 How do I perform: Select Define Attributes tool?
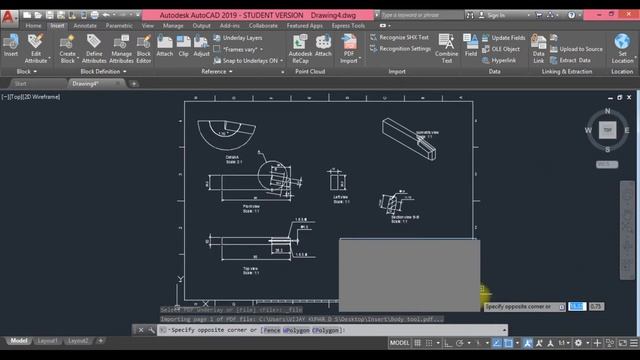pos(94,49)
